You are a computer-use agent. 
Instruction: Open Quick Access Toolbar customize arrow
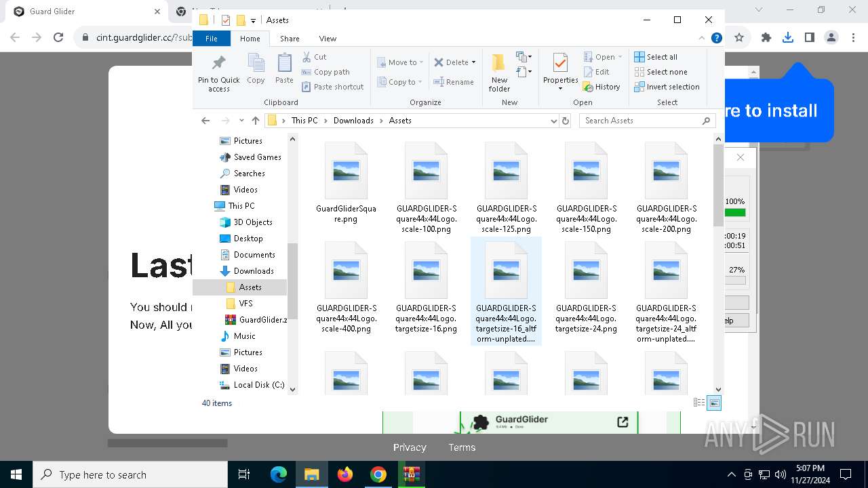(x=253, y=20)
